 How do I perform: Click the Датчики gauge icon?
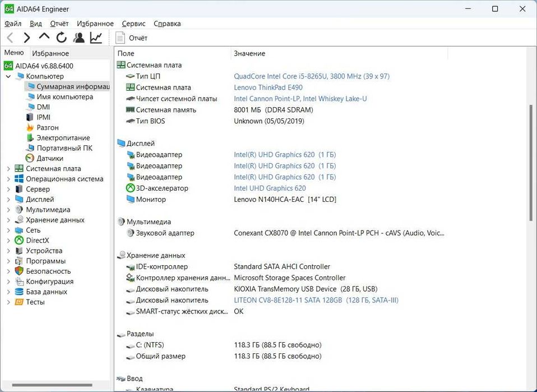30,158
